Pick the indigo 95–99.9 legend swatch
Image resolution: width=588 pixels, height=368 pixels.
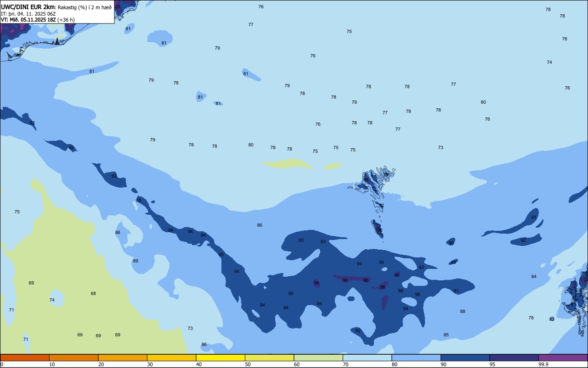(x=514, y=357)
